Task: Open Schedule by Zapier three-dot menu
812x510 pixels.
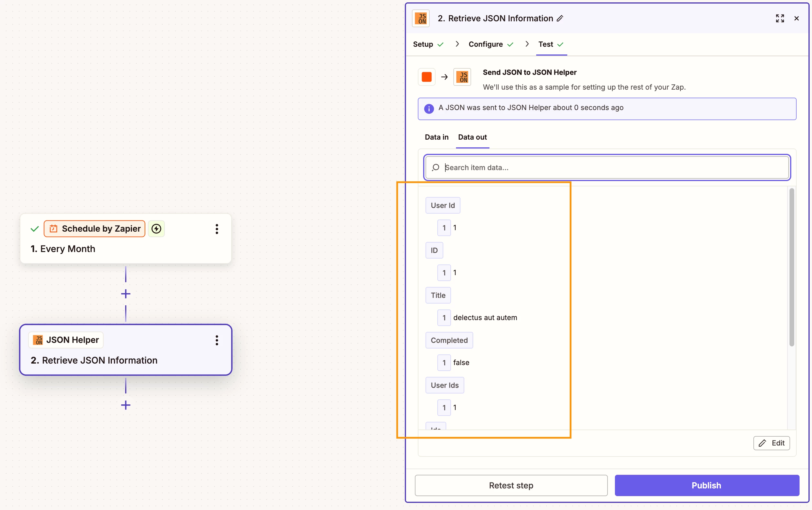Action: click(217, 229)
